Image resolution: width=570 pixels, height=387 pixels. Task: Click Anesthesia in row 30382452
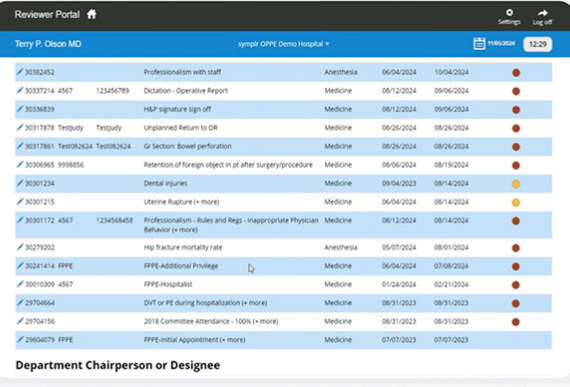[x=341, y=72]
